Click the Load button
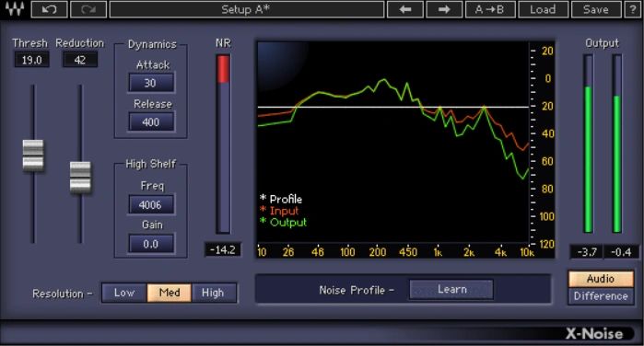This screenshot has width=644, height=346. point(543,9)
